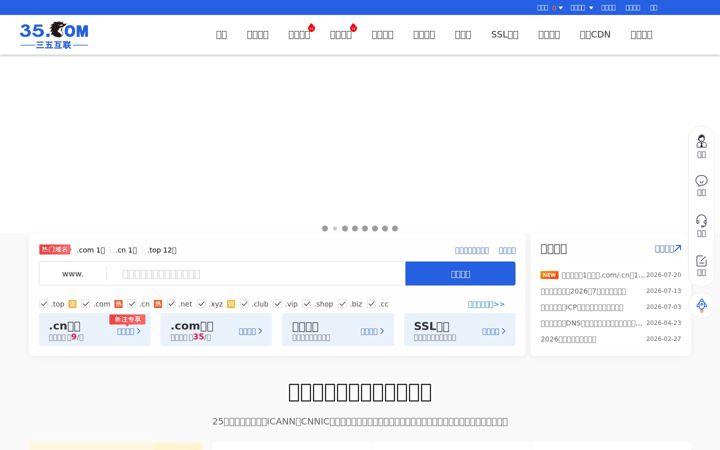The width and height of the screenshot is (720, 450).
Task: Click the '.com 1' hot domain link
Action: [x=91, y=250]
